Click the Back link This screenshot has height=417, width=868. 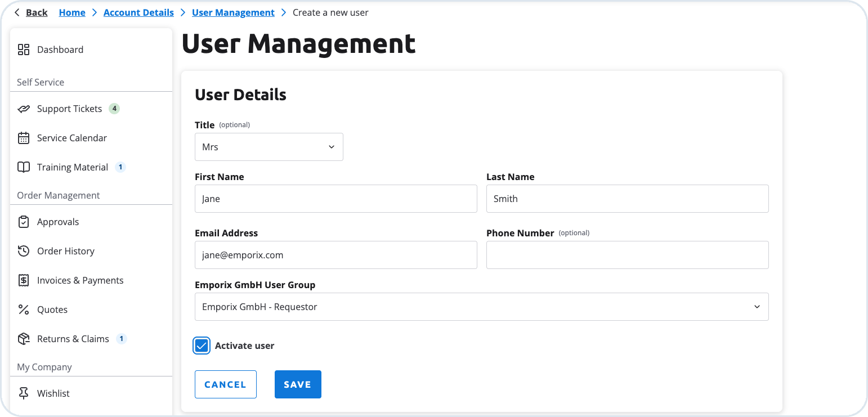[x=37, y=12]
